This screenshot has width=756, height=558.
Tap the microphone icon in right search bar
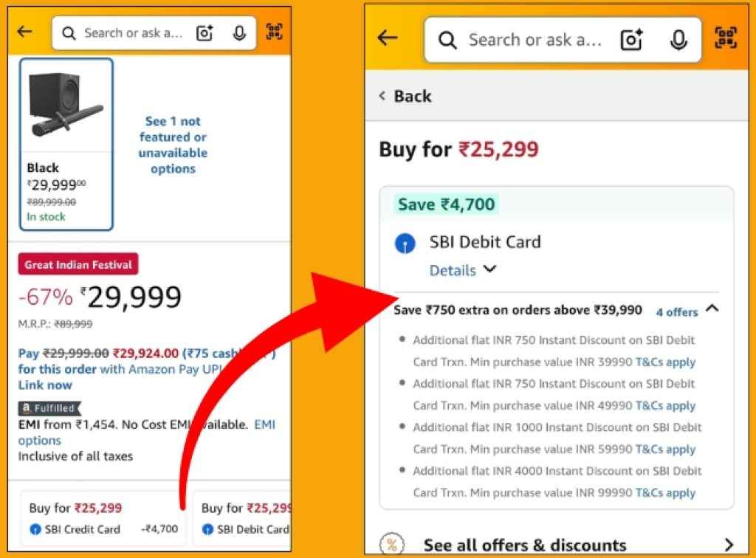click(678, 40)
